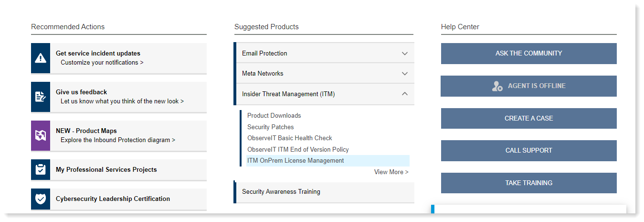Open Security Awareness Training section
This screenshot has width=644, height=222.
point(281,192)
